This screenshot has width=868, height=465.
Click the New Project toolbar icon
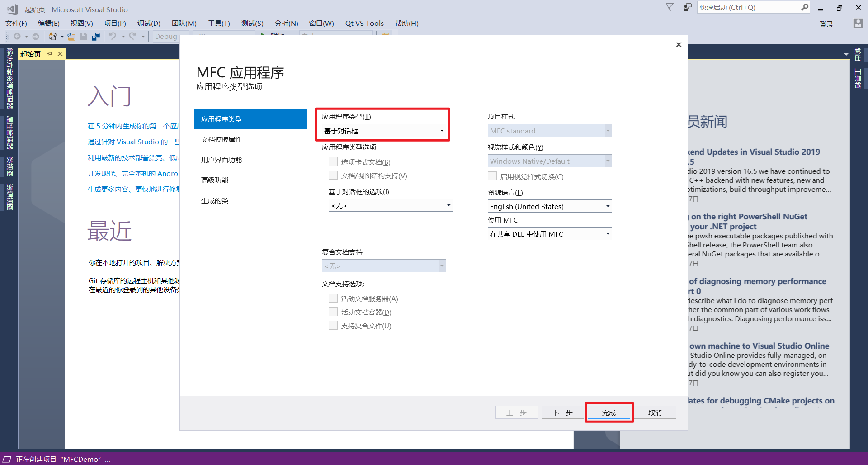[x=53, y=36]
